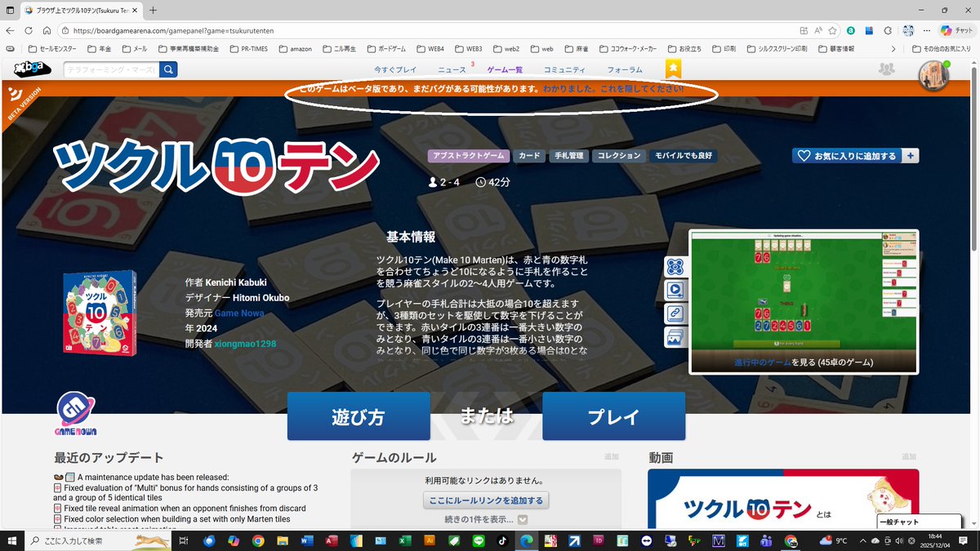The image size is (980, 551).
Task: Open the link sharing icon beside the game preview
Action: click(x=675, y=312)
